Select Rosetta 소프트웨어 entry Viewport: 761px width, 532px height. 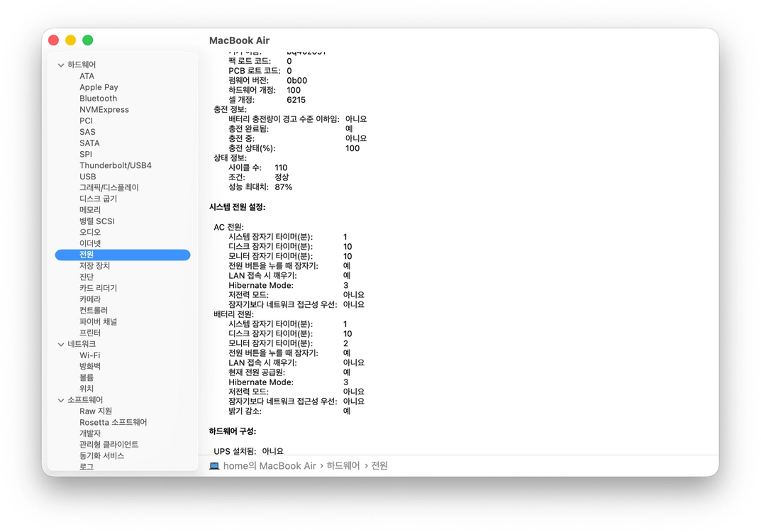(x=113, y=423)
